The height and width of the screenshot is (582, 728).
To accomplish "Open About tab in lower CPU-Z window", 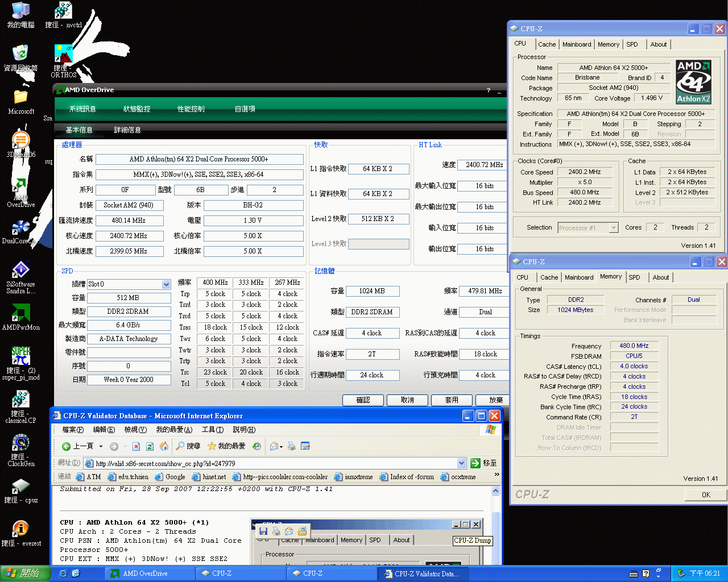I will pyautogui.click(x=661, y=277).
